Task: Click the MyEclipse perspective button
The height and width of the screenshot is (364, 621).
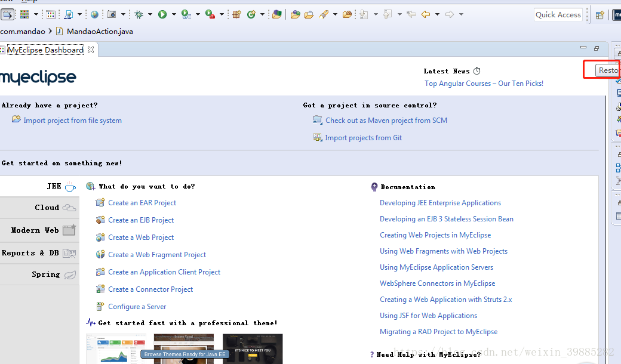Action: [x=617, y=15]
